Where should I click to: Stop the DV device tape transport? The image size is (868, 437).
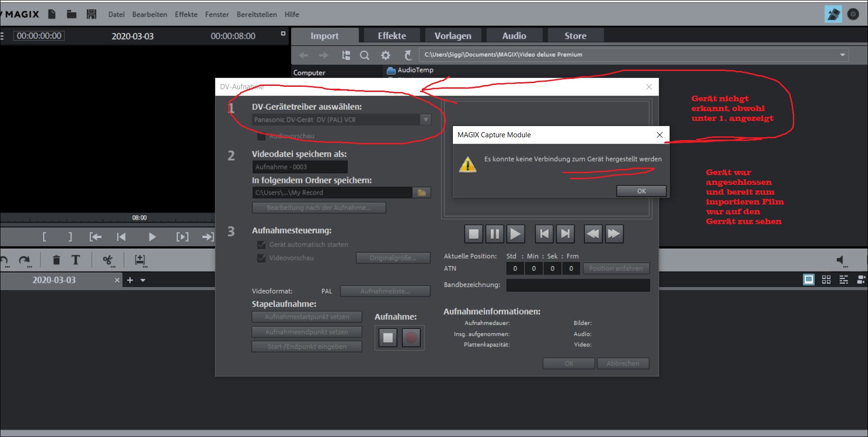coord(473,233)
